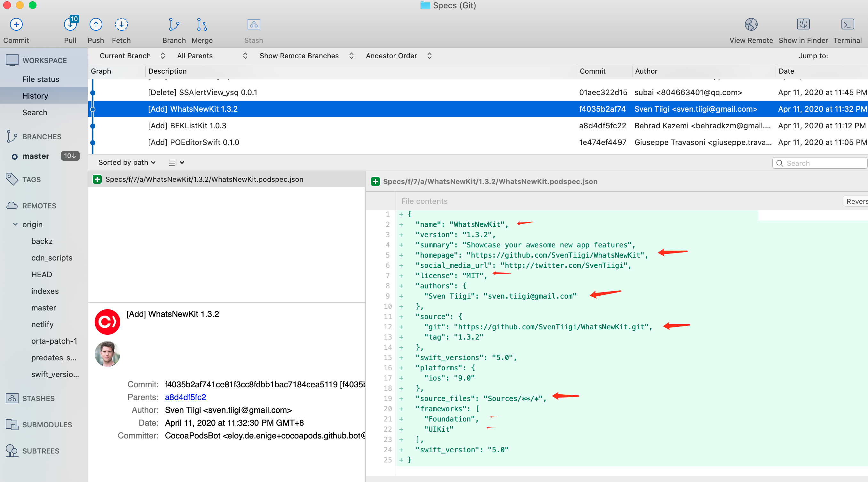Click the Pull icon with the 10 badge

pyautogui.click(x=70, y=25)
